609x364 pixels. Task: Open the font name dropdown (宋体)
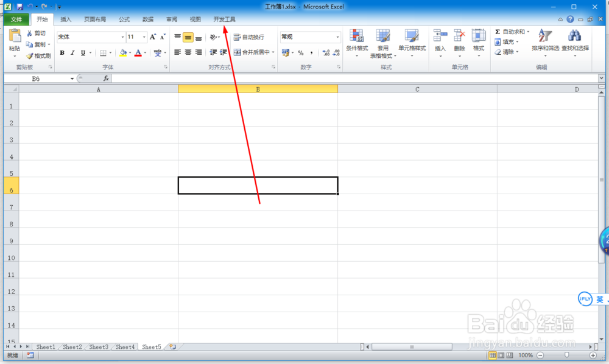coord(123,37)
